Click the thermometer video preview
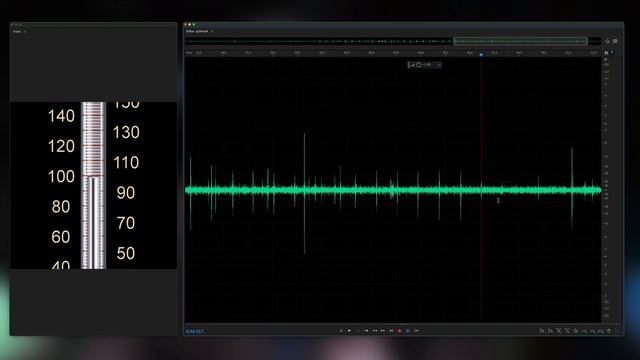 click(x=93, y=185)
